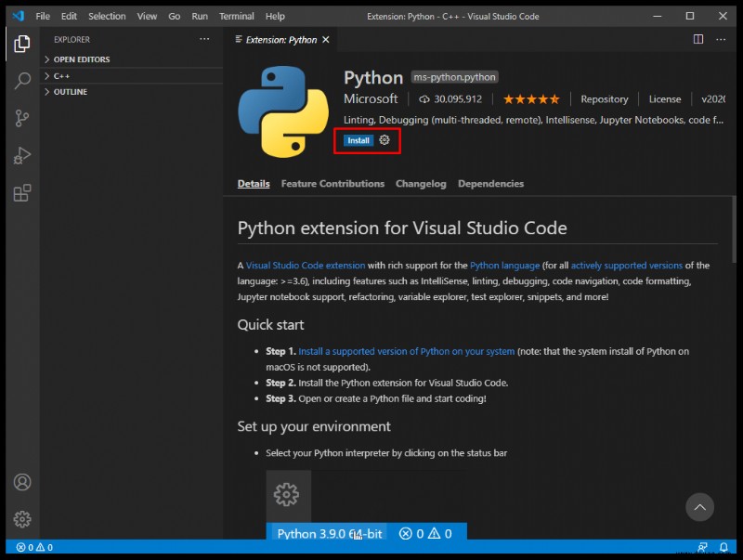Open the Run menu
743x560 pixels.
tap(200, 16)
